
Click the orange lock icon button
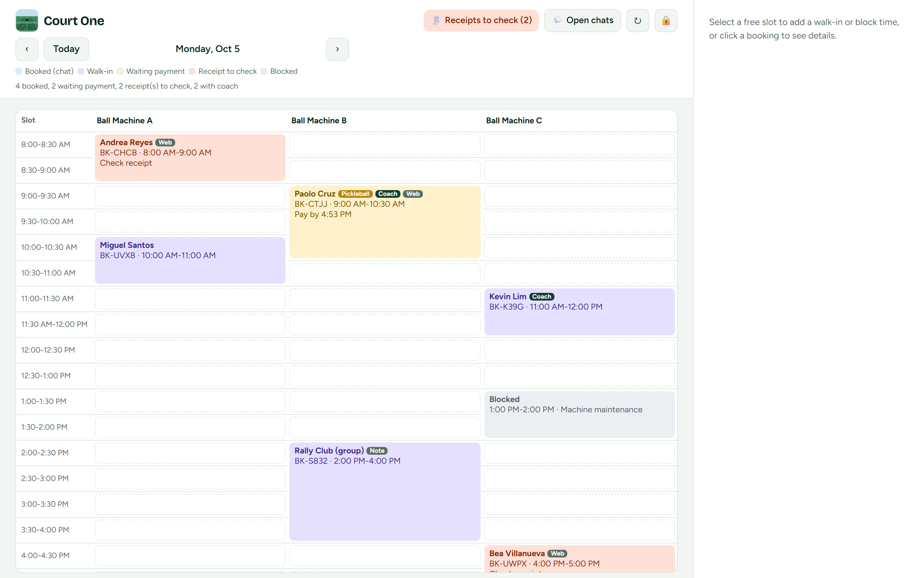(x=665, y=21)
